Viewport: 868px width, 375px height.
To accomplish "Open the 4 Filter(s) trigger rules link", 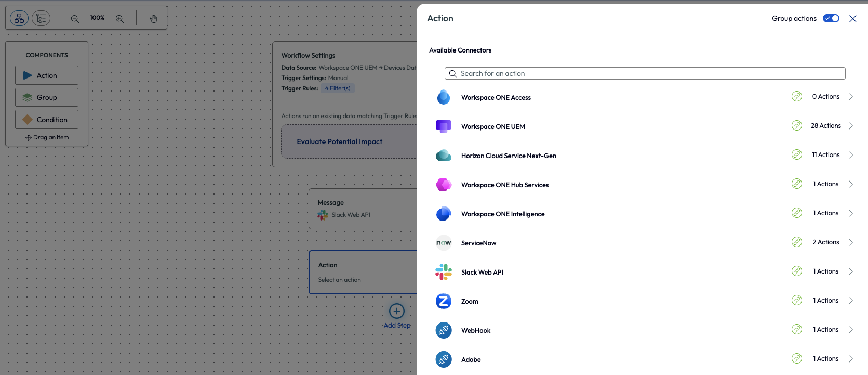I will pyautogui.click(x=338, y=88).
